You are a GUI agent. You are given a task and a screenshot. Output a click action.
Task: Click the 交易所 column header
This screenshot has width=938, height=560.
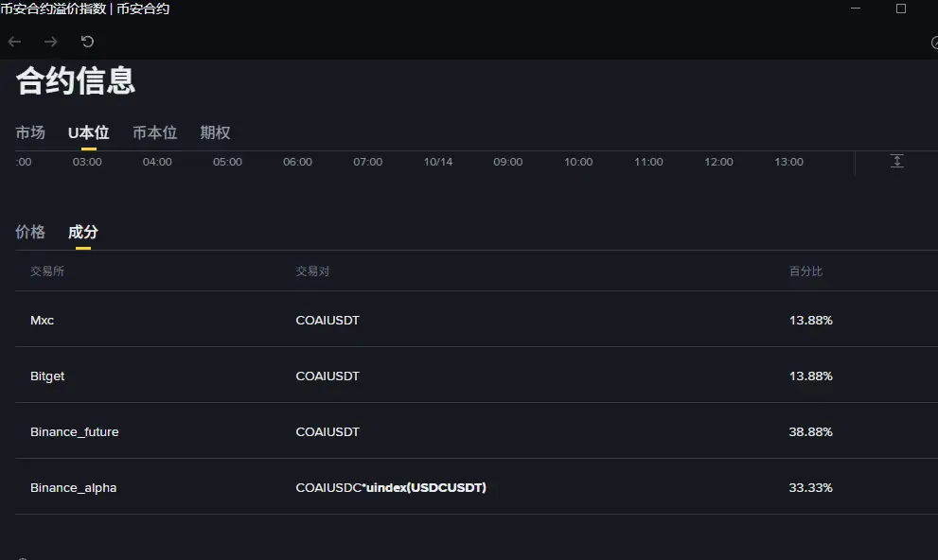tap(47, 271)
